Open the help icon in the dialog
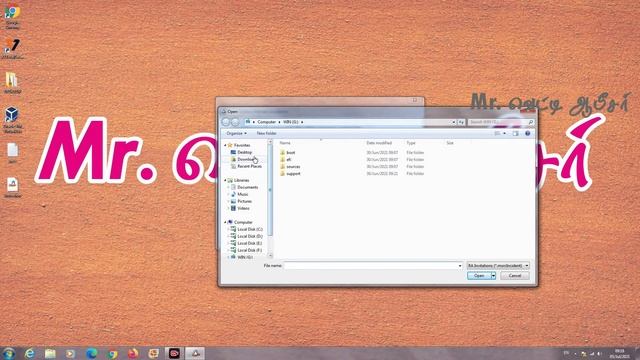The image size is (640, 360). [x=527, y=133]
